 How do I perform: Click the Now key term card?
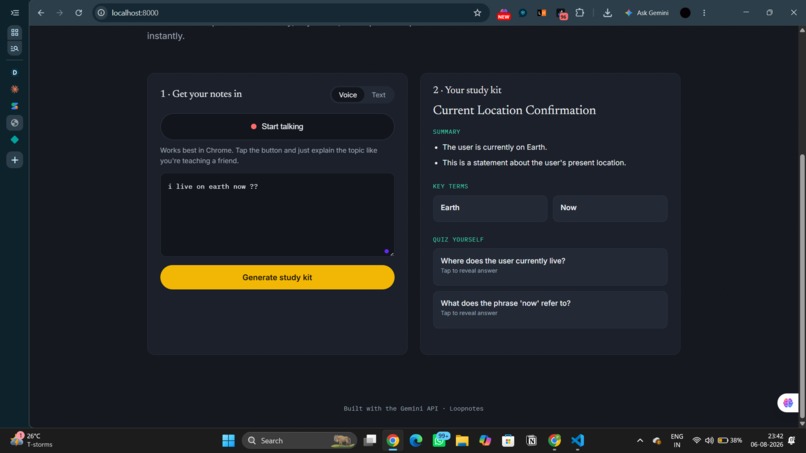(610, 208)
